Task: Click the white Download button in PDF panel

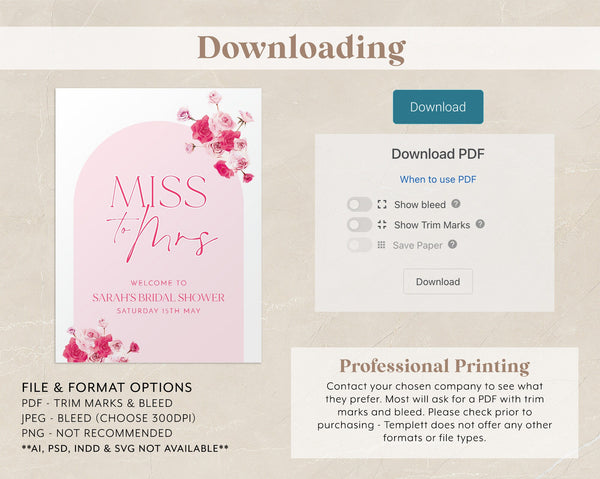Action: [x=437, y=282]
